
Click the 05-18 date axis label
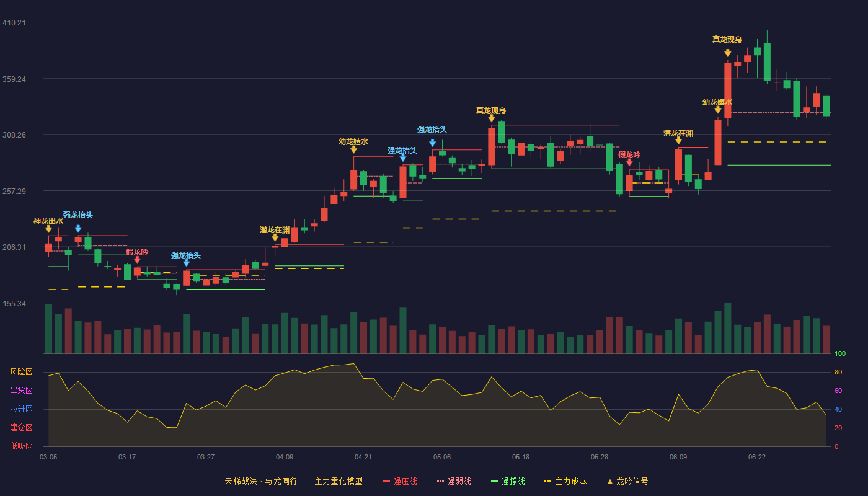(521, 457)
